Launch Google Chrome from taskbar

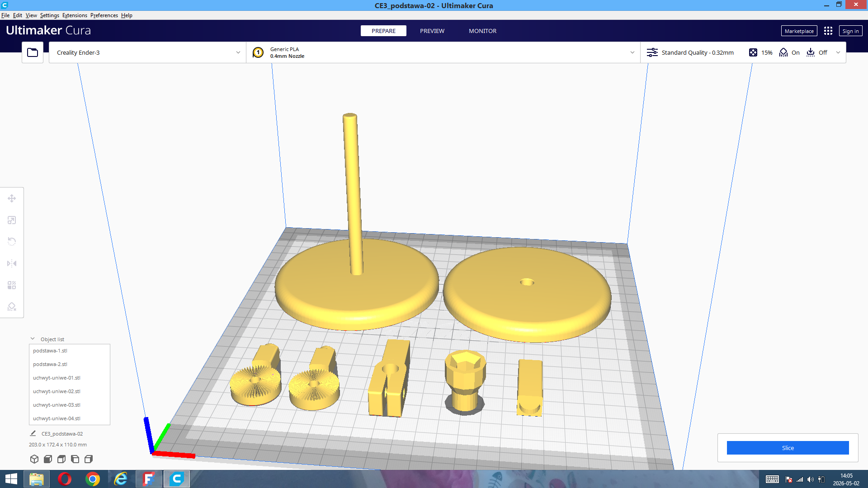pyautogui.click(x=93, y=479)
